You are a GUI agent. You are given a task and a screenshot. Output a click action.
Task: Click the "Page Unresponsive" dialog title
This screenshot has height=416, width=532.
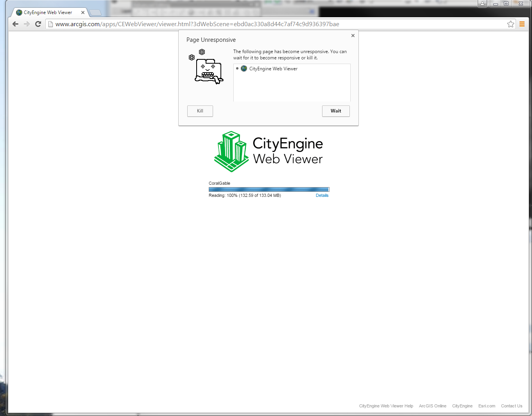coord(211,40)
